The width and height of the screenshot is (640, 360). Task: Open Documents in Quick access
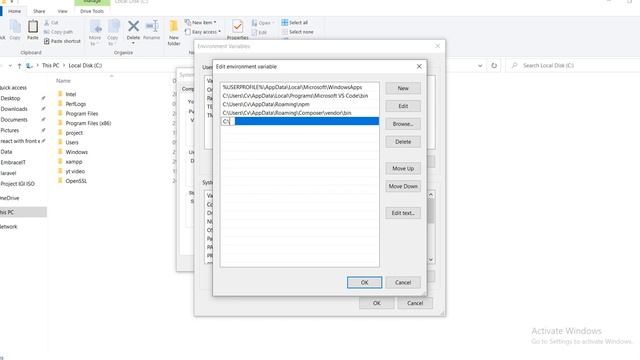click(x=14, y=120)
